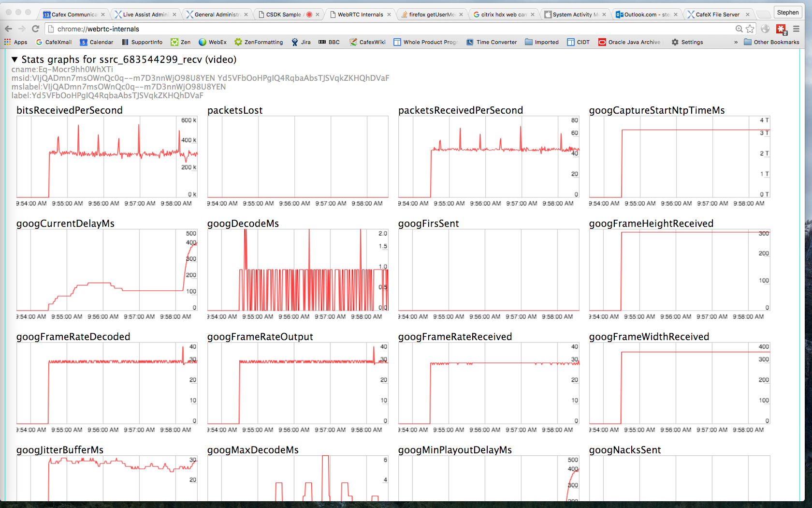This screenshot has height=508, width=812.
Task: Bookmark this page with the star icon
Action: click(750, 29)
